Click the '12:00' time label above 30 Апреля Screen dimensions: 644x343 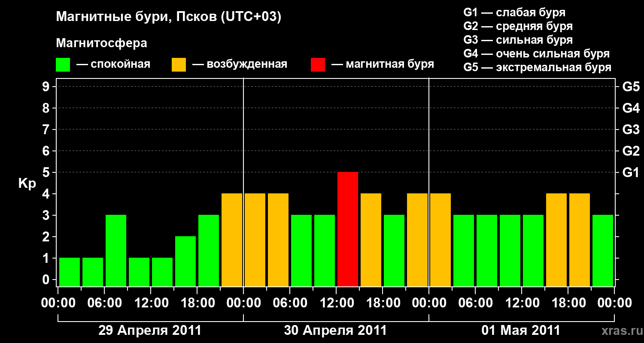[x=336, y=303]
